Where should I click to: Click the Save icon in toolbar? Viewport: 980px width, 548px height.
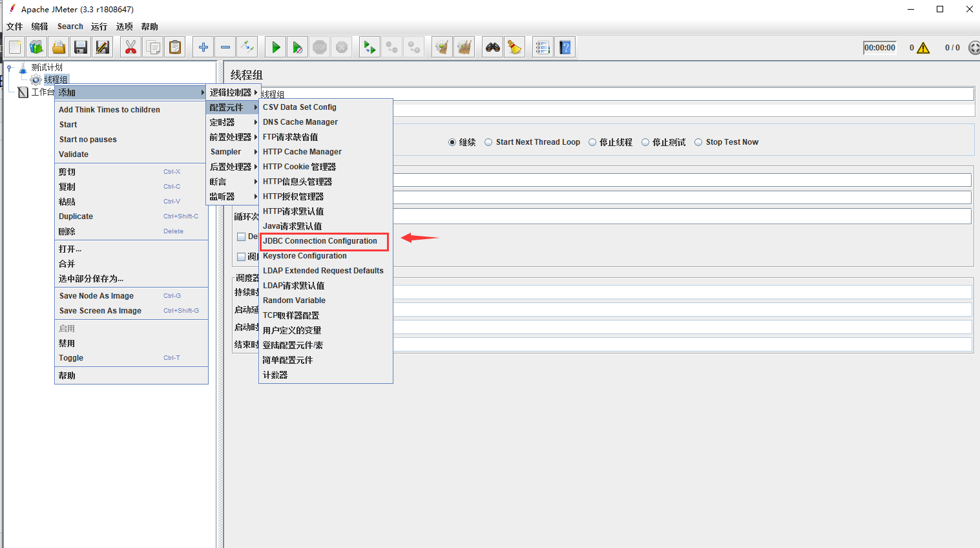point(81,47)
